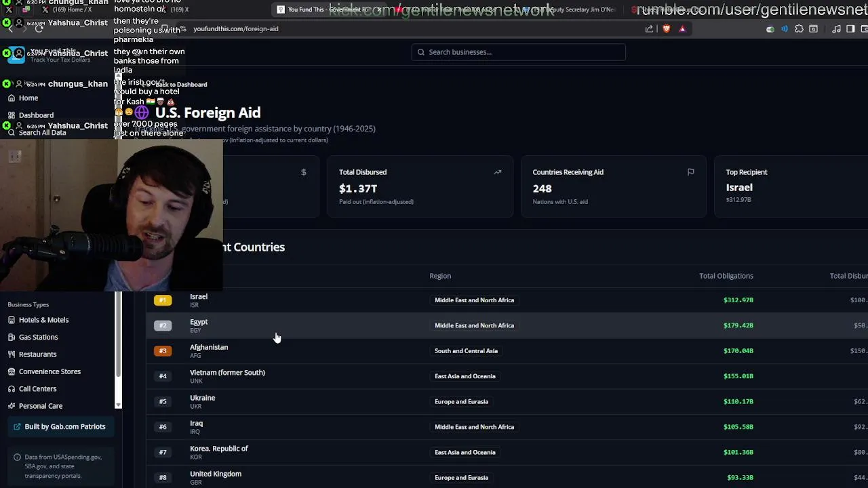Open Convenience Stores business type
Screen dimensions: 868x488
click(50, 371)
